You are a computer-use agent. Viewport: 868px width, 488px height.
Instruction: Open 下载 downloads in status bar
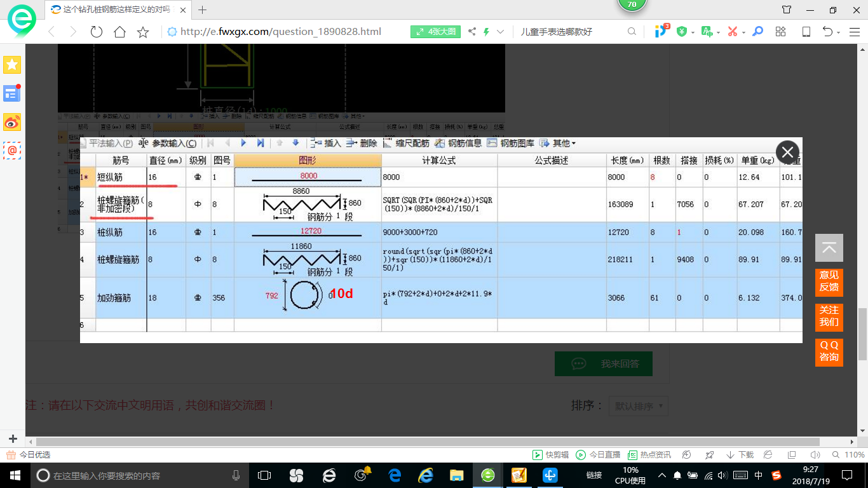pyautogui.click(x=739, y=455)
